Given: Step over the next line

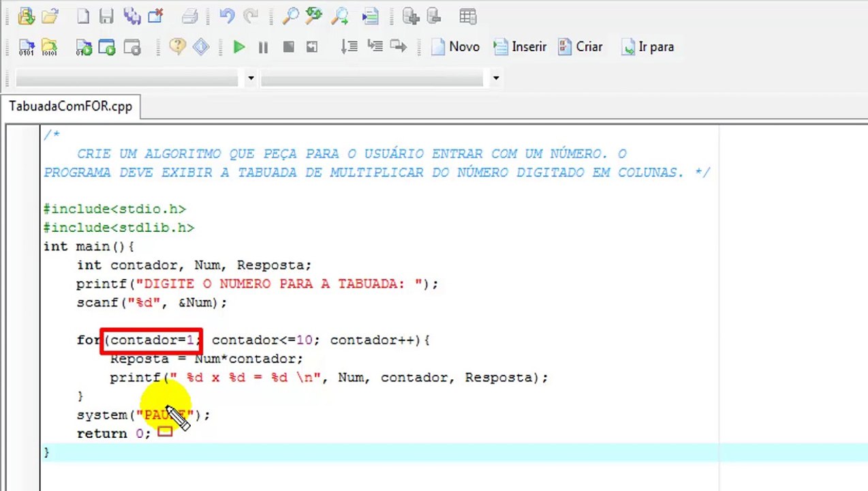Looking at the screenshot, I should click(x=350, y=46).
